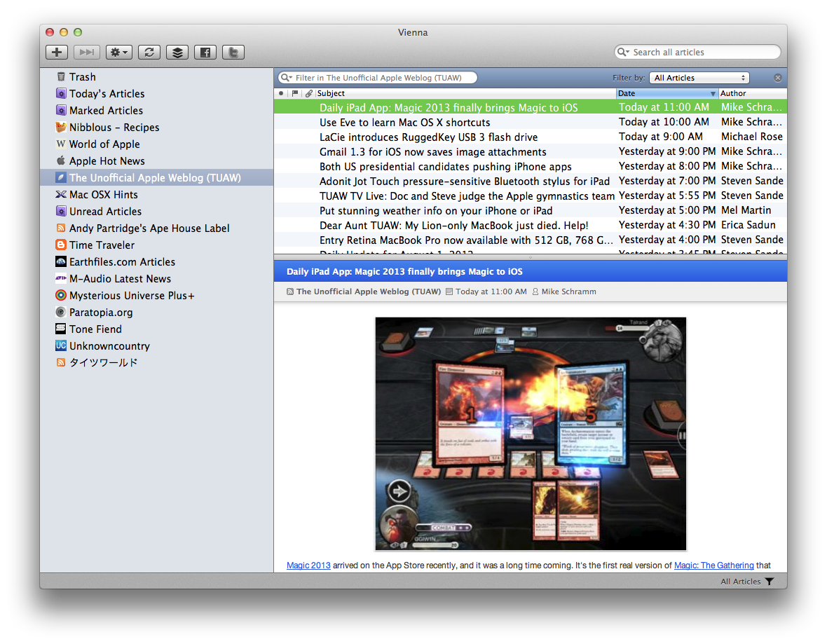The image size is (827, 644).
Task: Expand the search options magnifier menu
Action: (x=622, y=53)
